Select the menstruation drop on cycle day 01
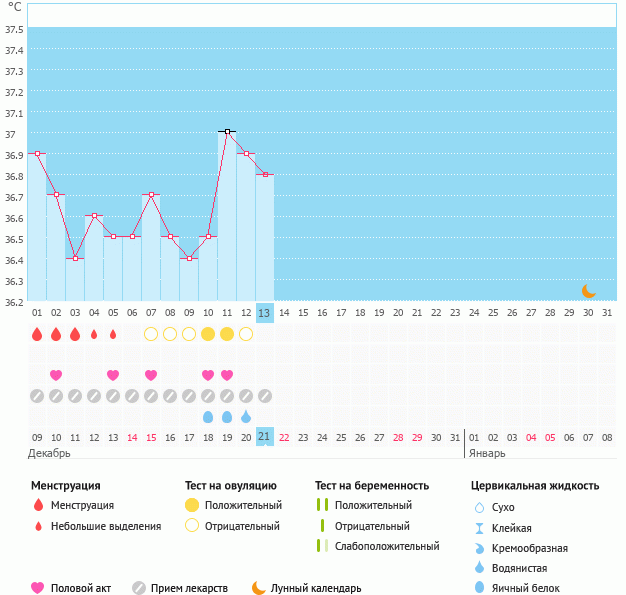Screen dimensions: 626x595 (x=37, y=334)
